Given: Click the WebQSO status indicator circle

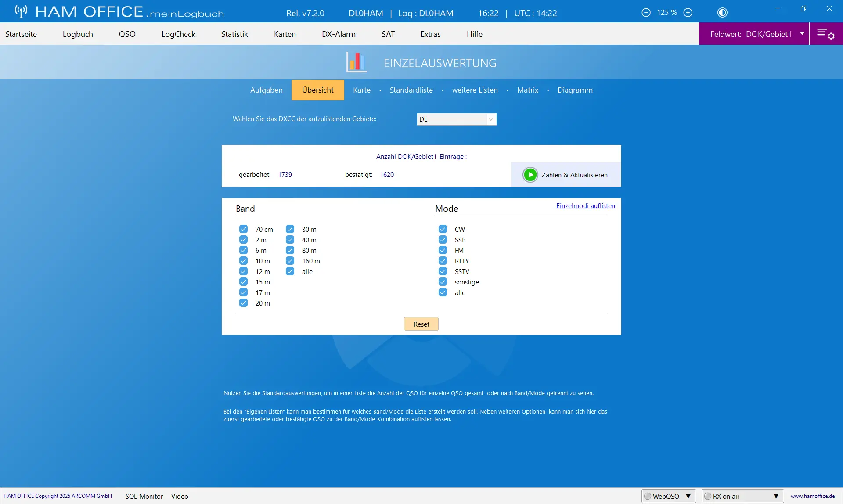Looking at the screenshot, I should pos(648,496).
